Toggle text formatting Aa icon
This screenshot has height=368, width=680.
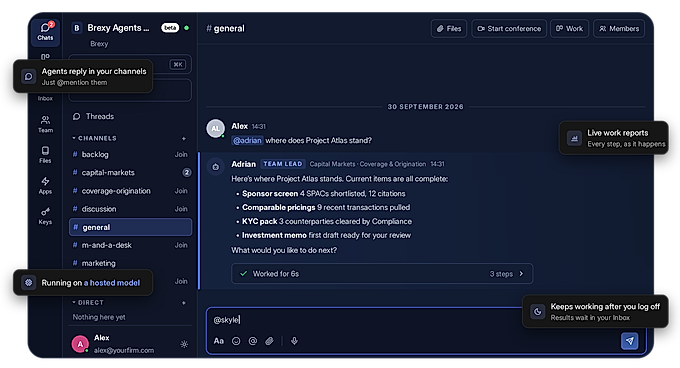tap(219, 341)
